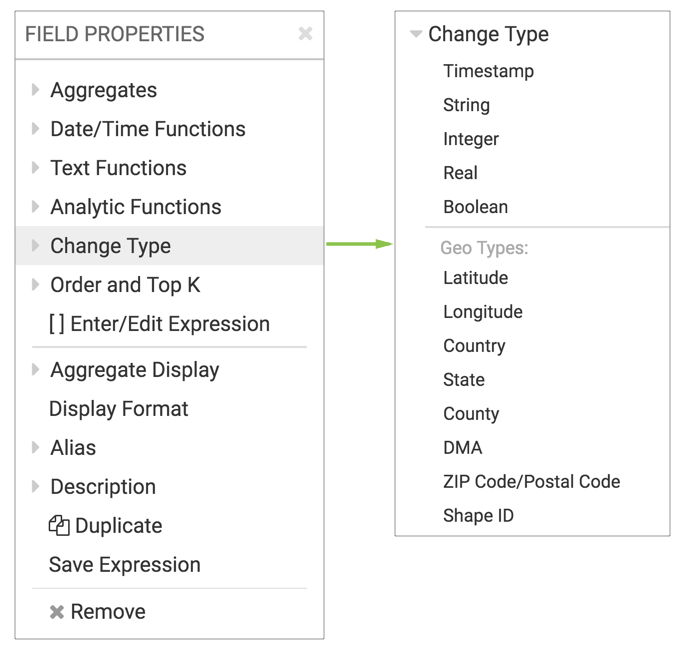The height and width of the screenshot is (652, 695).
Task: Choose ZIP Code/Postal Code geo type
Action: [x=531, y=482]
